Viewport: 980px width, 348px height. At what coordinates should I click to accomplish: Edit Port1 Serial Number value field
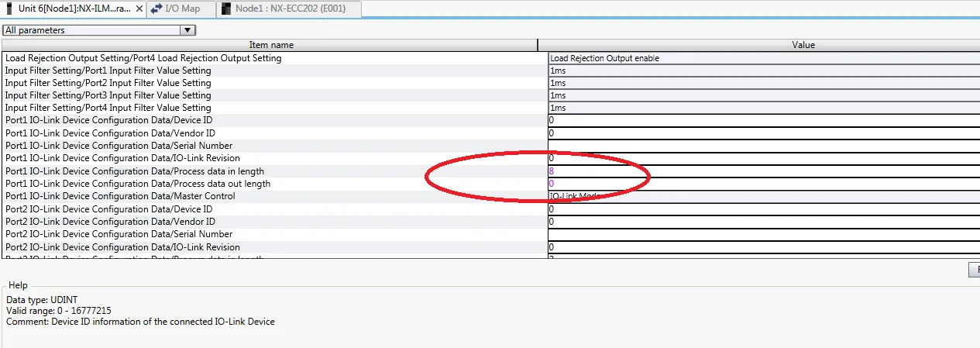click(763, 146)
